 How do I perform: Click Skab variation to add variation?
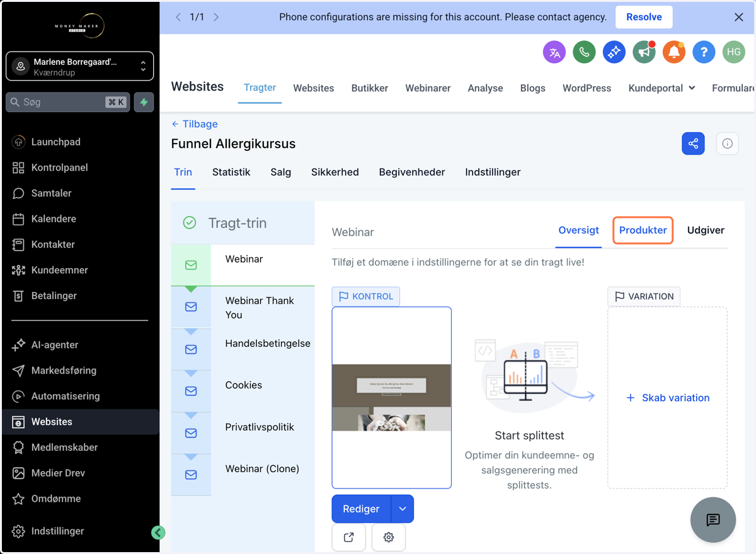point(668,398)
